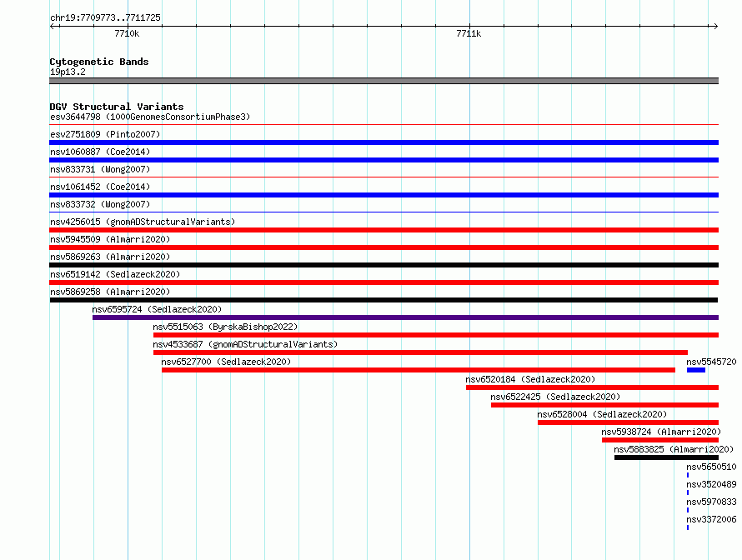Click the blue bar of nsv1060887

pyautogui.click(x=384, y=160)
